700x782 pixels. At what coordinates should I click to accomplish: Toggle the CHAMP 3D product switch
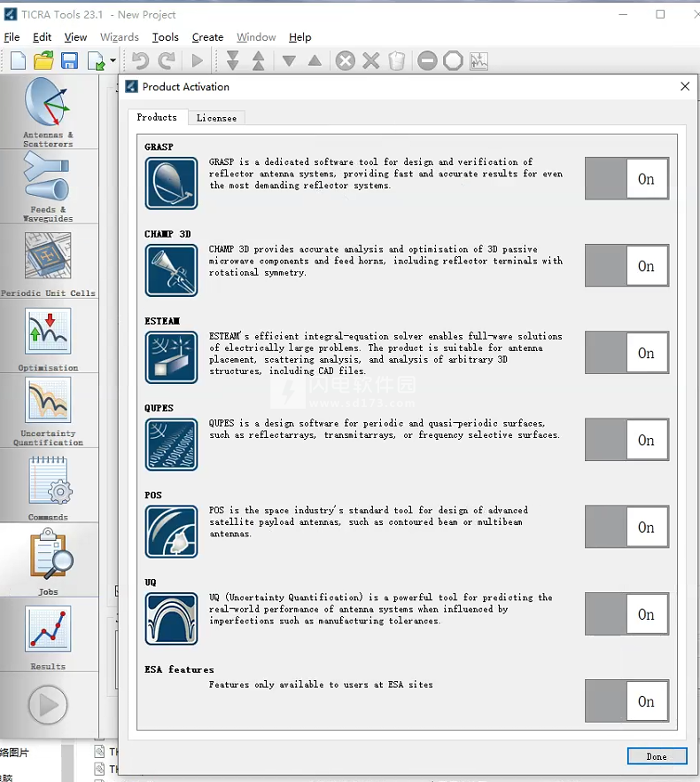(626, 266)
